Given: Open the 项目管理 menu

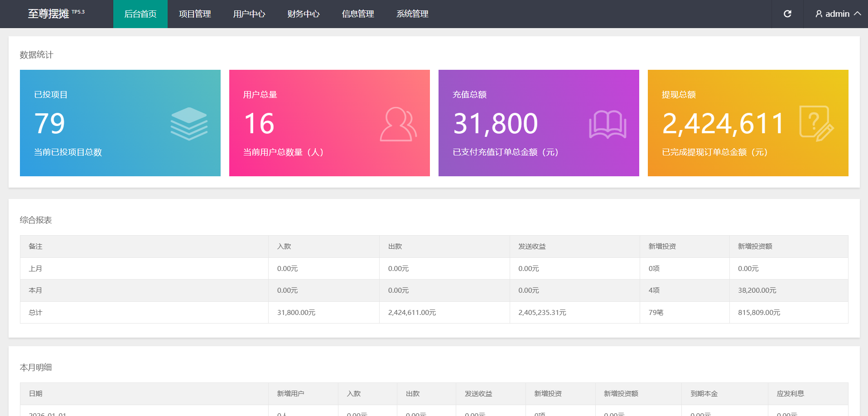Looking at the screenshot, I should coord(195,14).
